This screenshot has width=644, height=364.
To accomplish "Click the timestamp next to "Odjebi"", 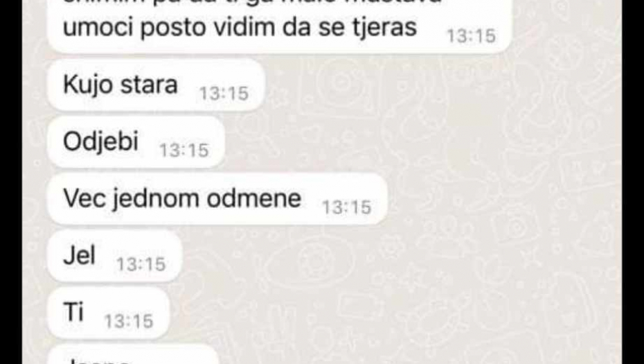I will click(184, 150).
